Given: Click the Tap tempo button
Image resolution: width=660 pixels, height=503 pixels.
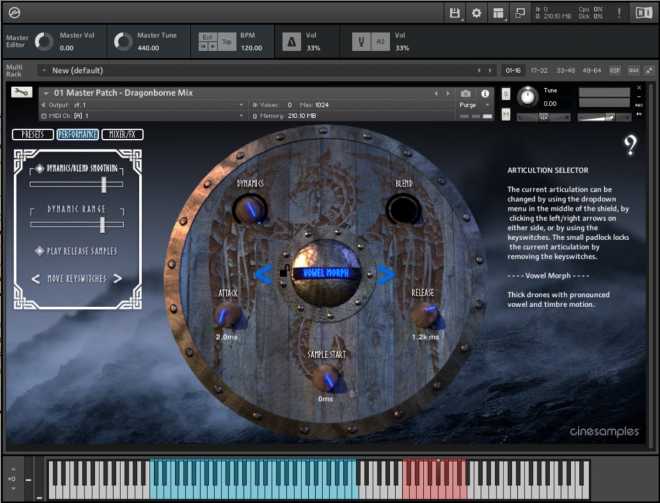Looking at the screenshot, I should tap(226, 42).
